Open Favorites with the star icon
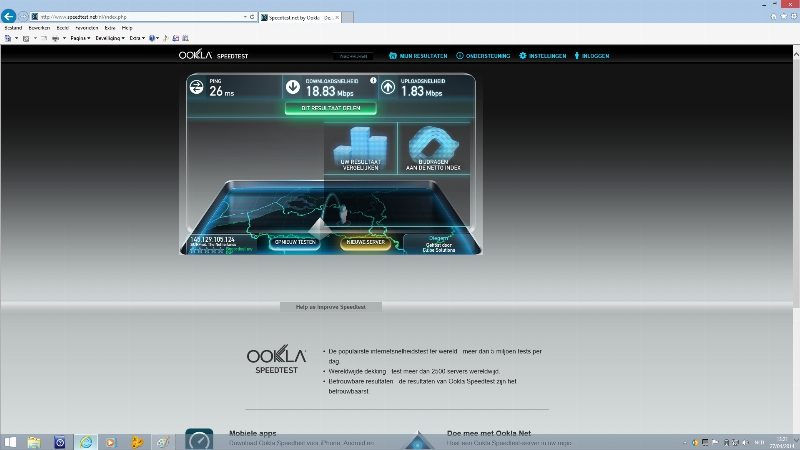Image resolution: width=800 pixels, height=450 pixels. [x=784, y=16]
